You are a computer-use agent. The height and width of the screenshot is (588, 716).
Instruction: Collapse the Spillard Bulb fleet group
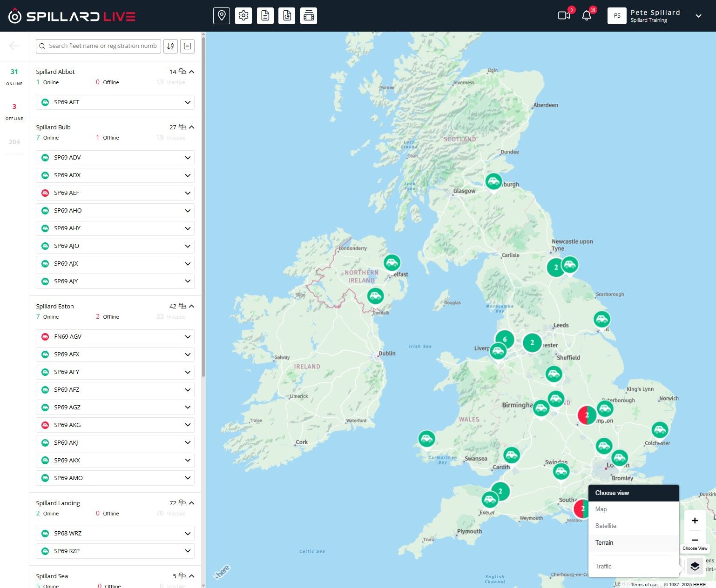point(191,127)
